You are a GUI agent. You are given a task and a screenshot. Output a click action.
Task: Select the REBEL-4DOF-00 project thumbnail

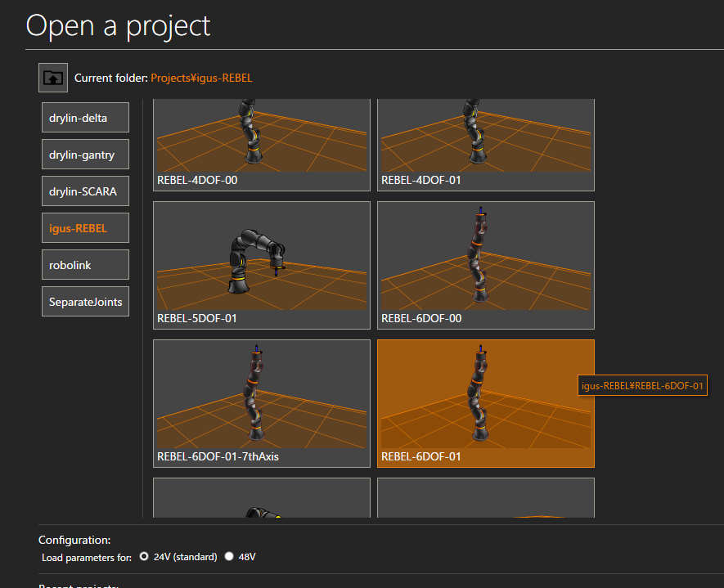tap(261, 139)
